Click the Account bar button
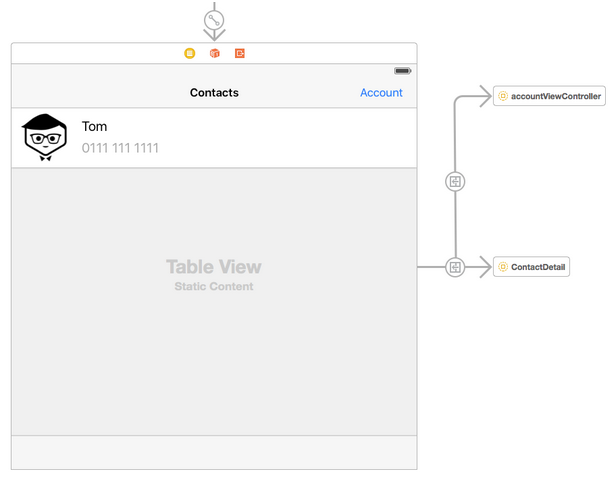Viewport: 612px width, 484px height. tap(381, 92)
